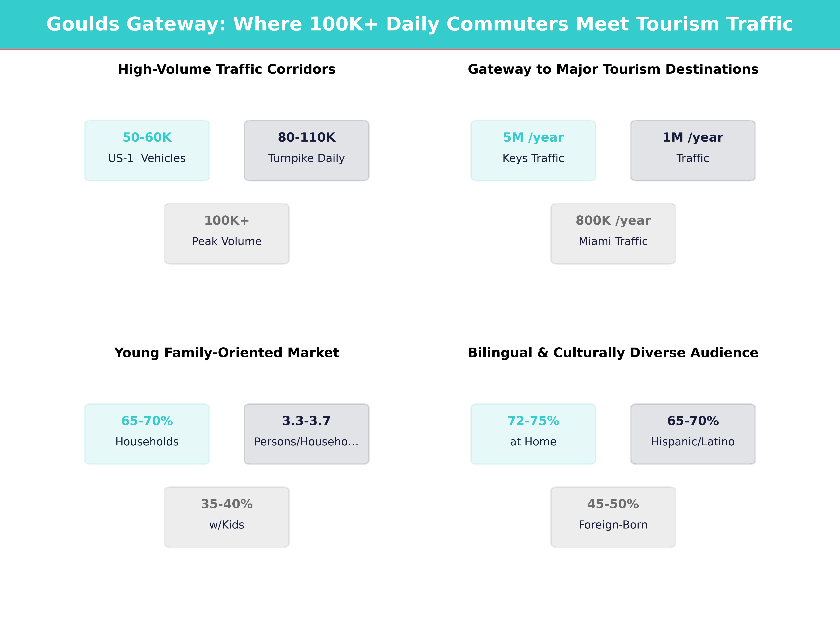The width and height of the screenshot is (840, 630).
Task: Click the Bilingual & Culturally Diverse Audience heading
Action: 613,353
